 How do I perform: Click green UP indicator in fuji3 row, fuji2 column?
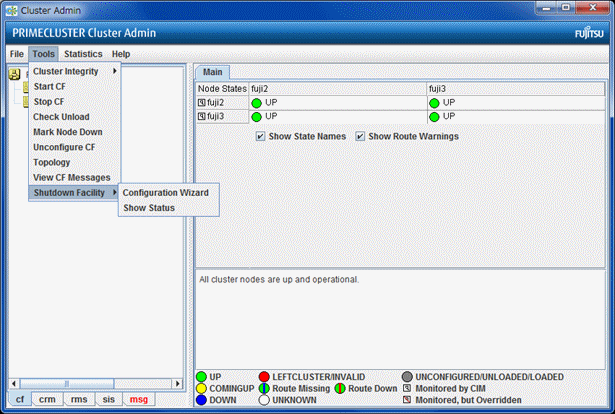[x=257, y=117]
